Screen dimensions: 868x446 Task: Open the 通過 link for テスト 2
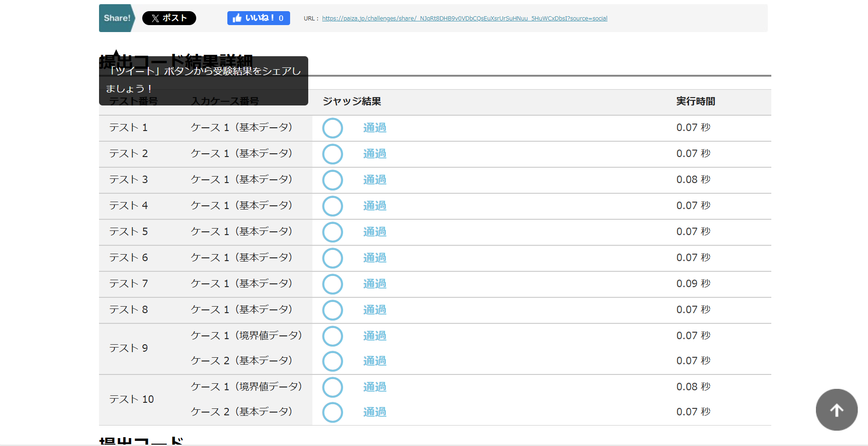(375, 154)
